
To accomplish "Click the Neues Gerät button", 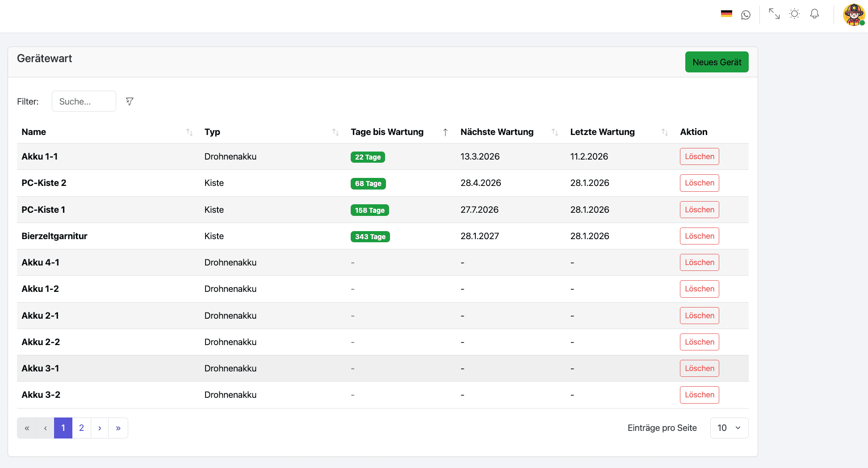I will pyautogui.click(x=717, y=62).
